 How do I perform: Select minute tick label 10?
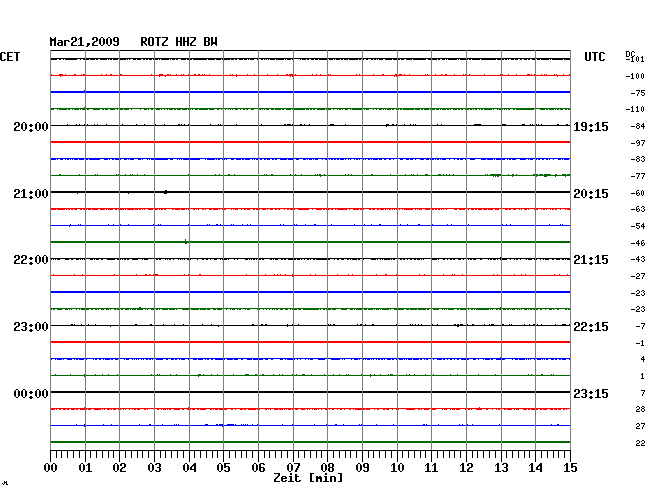[x=397, y=467]
